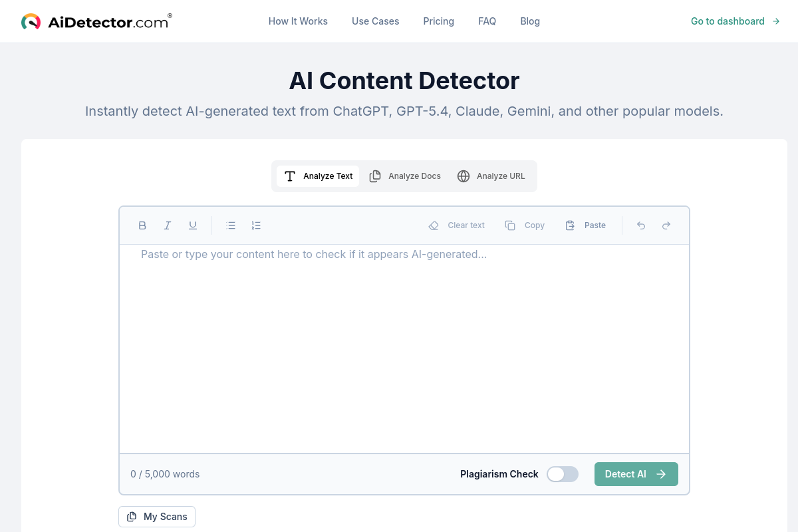The height and width of the screenshot is (532, 798).
Task: Click the Detect AI button
Action: pyautogui.click(x=636, y=474)
